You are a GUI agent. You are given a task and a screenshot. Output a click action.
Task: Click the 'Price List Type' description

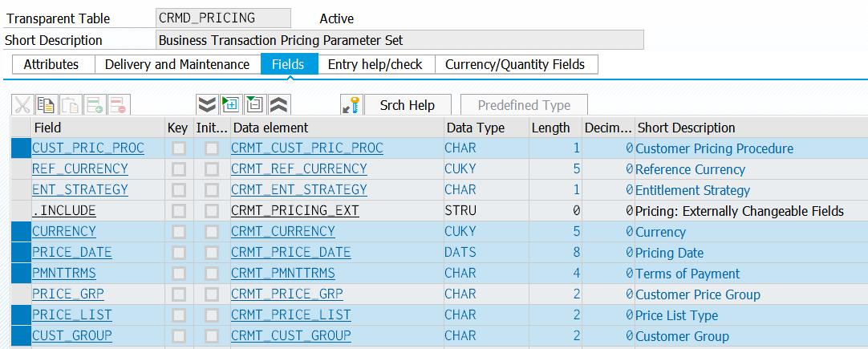(676, 315)
